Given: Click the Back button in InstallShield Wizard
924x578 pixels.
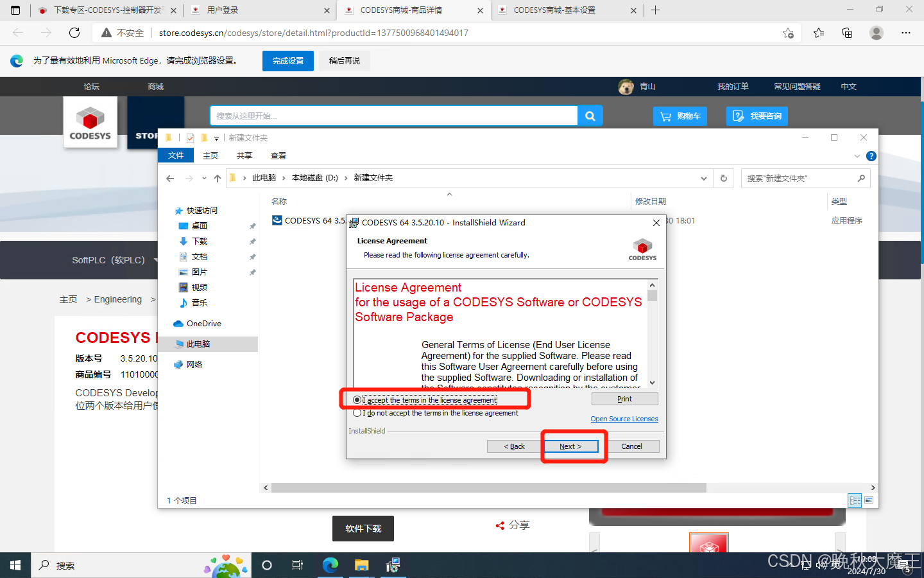Looking at the screenshot, I should point(514,446).
